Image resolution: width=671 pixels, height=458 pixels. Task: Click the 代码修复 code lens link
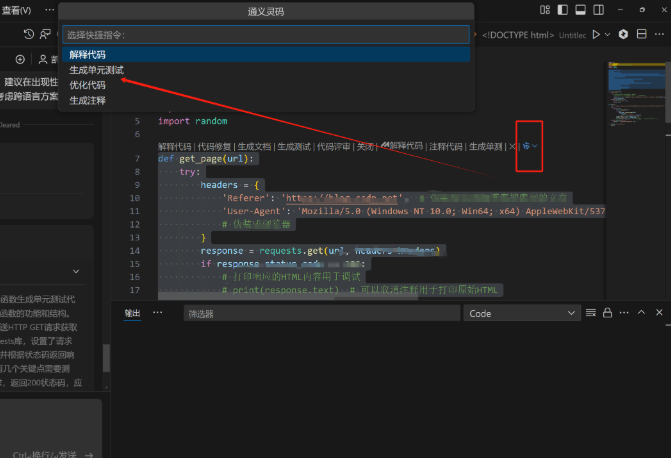(x=214, y=147)
